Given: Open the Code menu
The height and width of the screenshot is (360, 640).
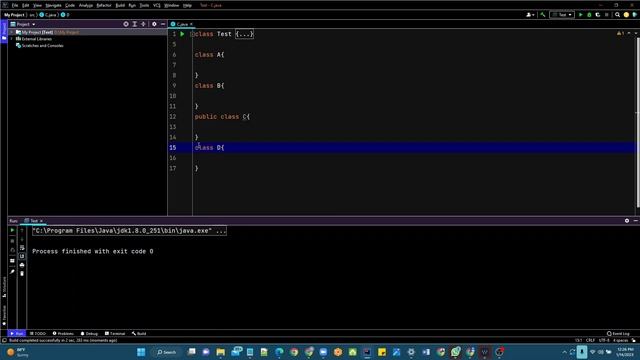Looking at the screenshot, I should click(70, 5).
